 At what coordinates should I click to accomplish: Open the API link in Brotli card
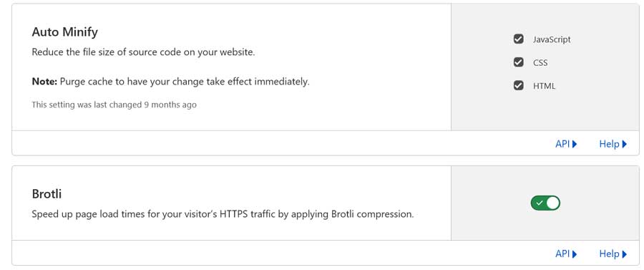tap(566, 254)
